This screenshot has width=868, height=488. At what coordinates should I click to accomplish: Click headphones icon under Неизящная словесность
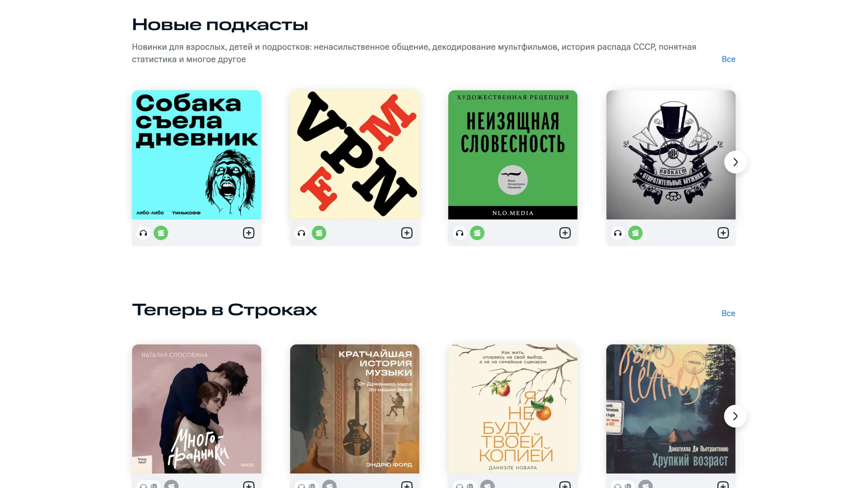coord(460,233)
